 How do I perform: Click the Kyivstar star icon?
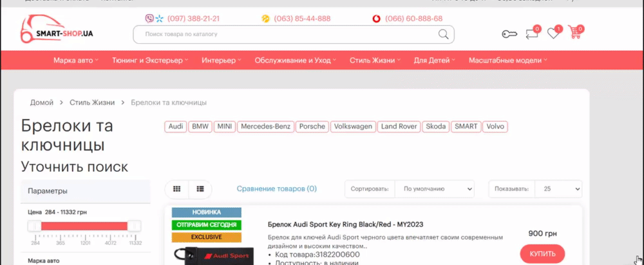click(x=159, y=19)
